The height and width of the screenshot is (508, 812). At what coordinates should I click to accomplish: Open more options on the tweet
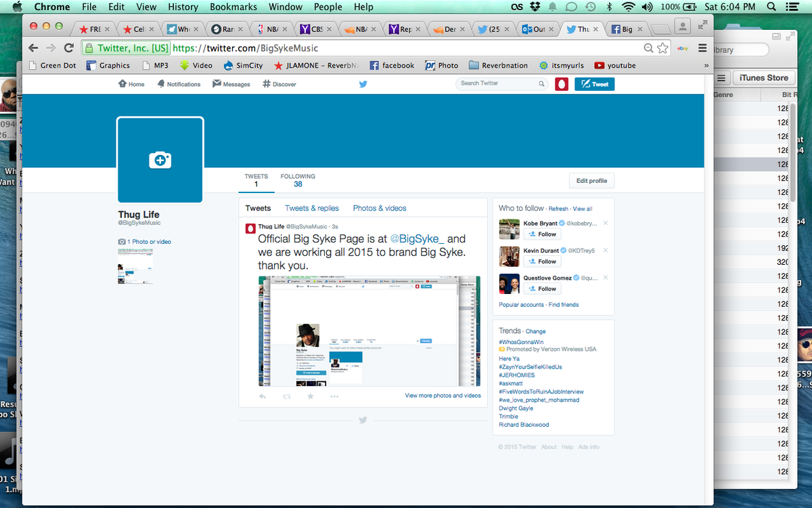(334, 396)
